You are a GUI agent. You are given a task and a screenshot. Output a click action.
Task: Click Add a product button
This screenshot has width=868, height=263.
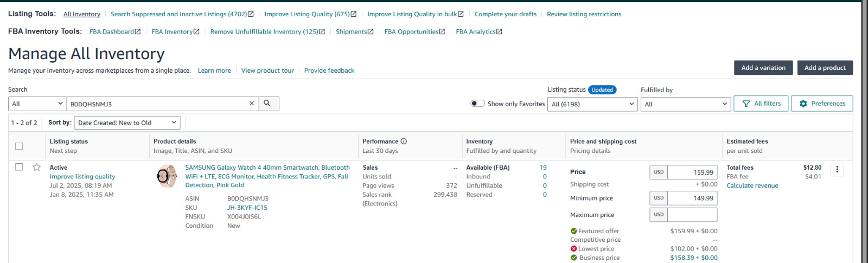(825, 68)
